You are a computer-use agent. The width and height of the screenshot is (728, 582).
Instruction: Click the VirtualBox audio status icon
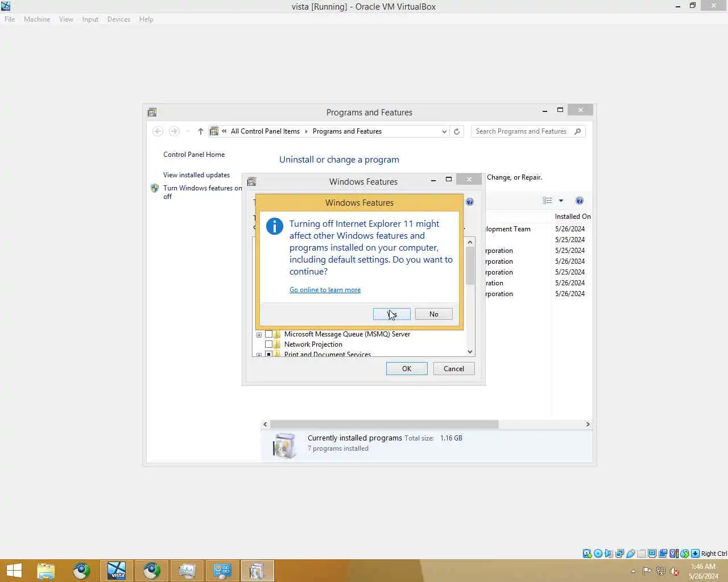point(609,554)
